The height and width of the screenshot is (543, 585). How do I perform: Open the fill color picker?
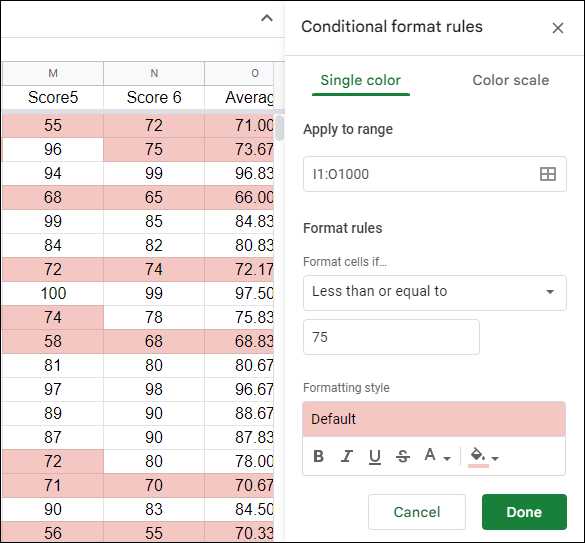[478, 457]
